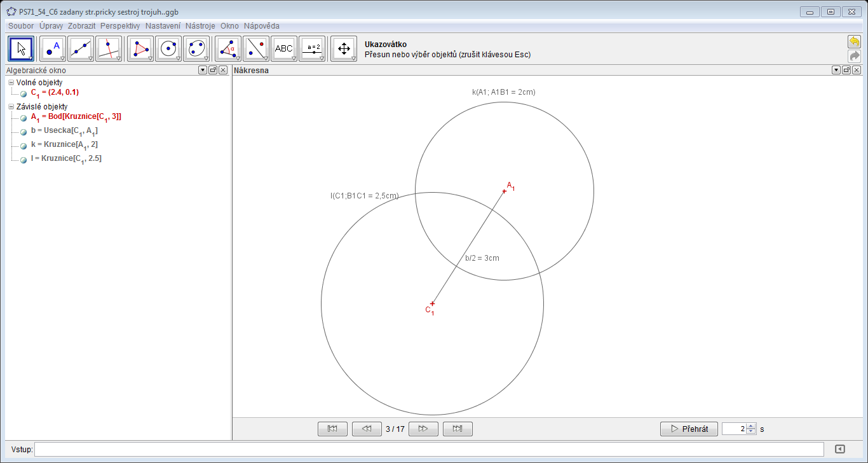Open the Nápověda menu
Image resolution: width=868 pixels, height=463 pixels.
(261, 26)
